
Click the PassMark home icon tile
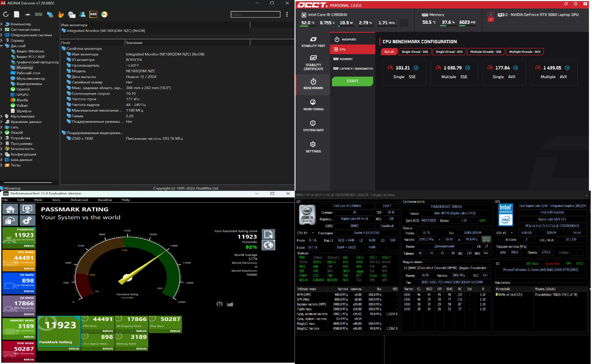(x=10, y=209)
